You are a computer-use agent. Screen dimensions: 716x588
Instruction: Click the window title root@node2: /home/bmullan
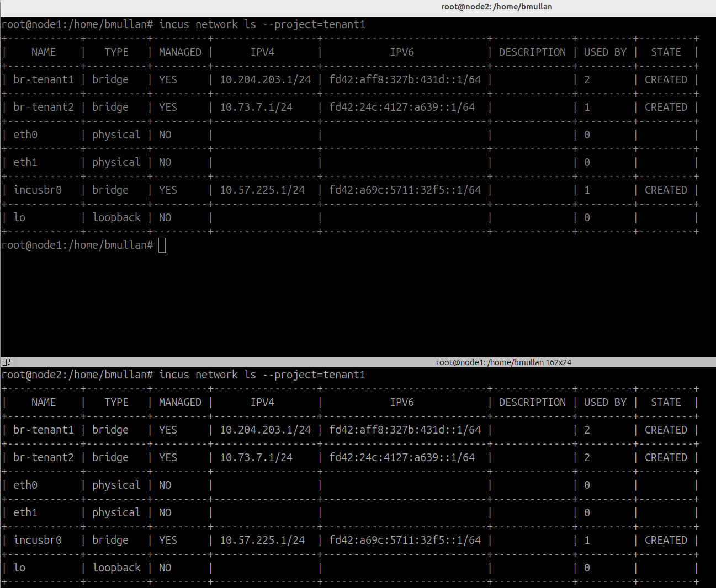(x=496, y=7)
